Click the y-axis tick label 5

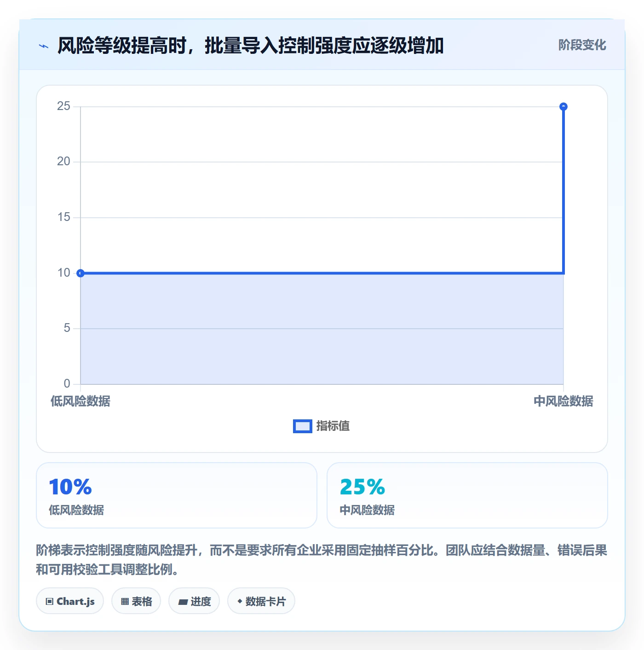point(67,328)
